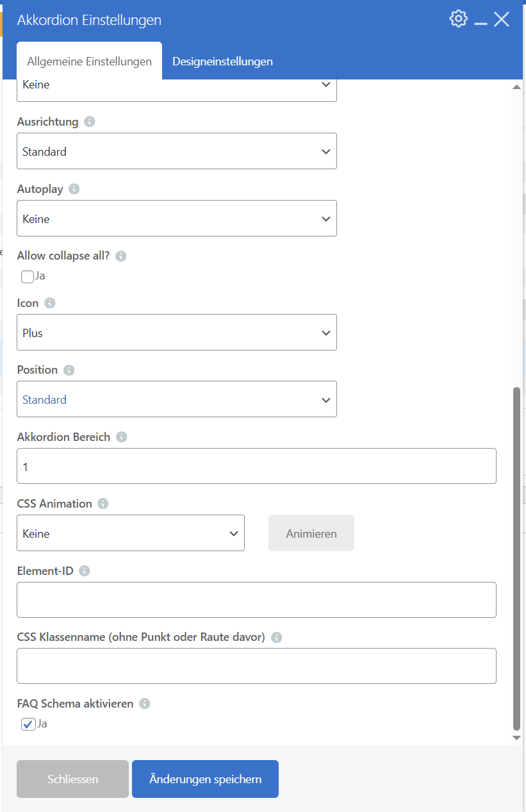Expand the Icon dropdown showing Plus
526x812 pixels.
(176, 333)
